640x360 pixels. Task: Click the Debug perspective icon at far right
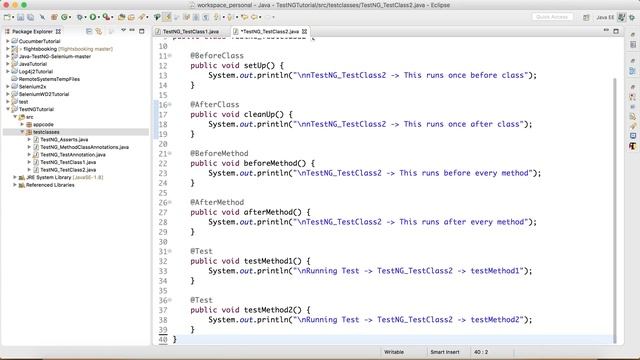click(632, 17)
